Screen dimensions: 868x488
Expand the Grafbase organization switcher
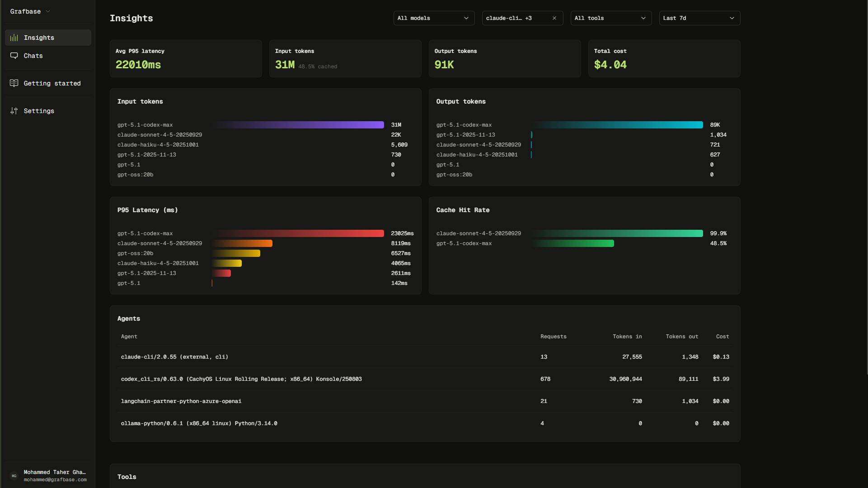tap(30, 11)
